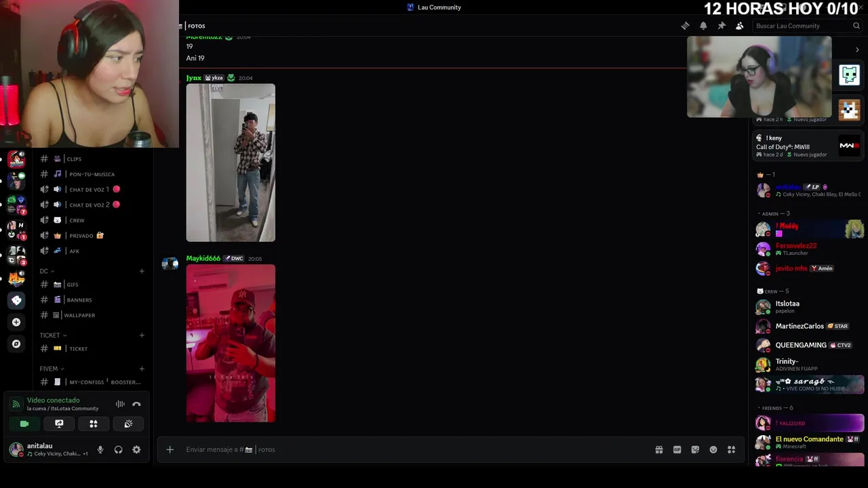868x488 pixels.
Task: Join Chat de Voz 2 voice channel
Action: (x=92, y=205)
